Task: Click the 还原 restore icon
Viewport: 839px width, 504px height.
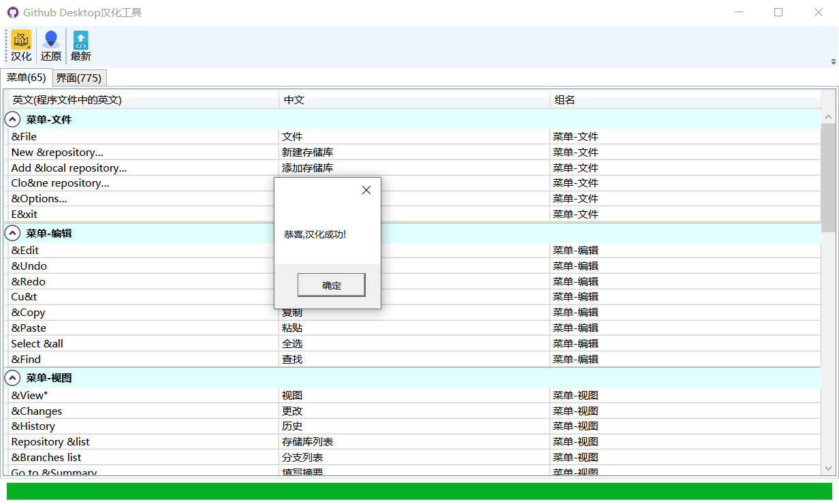Action: (51, 41)
